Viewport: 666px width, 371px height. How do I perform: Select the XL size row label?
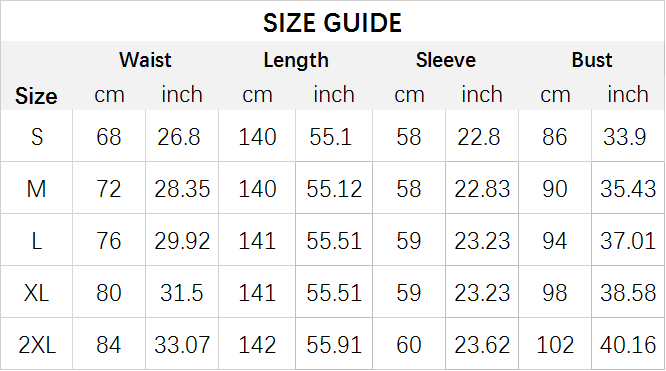tap(37, 293)
